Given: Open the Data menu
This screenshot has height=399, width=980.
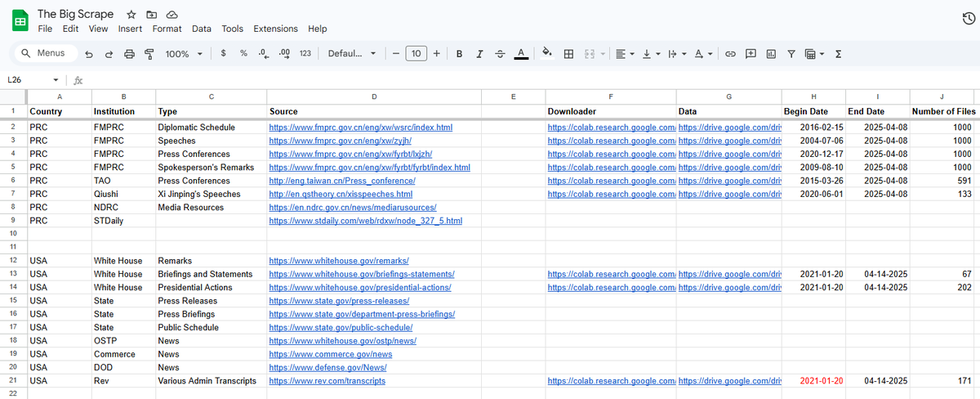Looking at the screenshot, I should (x=202, y=29).
